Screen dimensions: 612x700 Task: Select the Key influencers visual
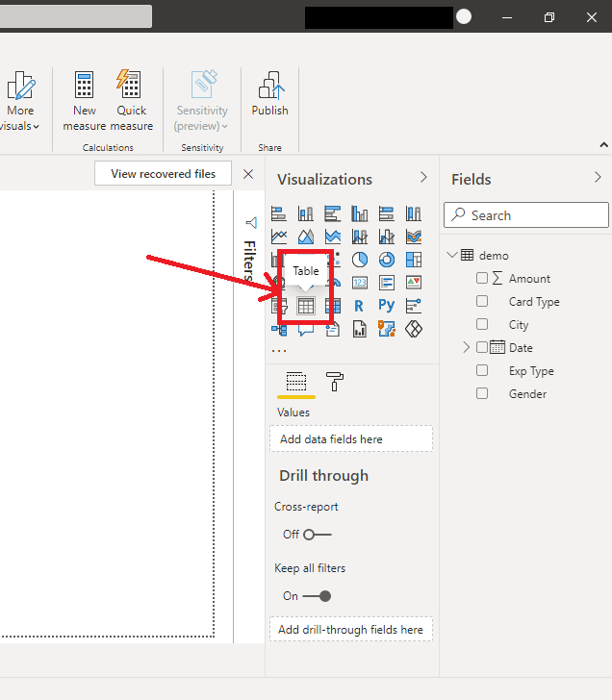tap(414, 306)
